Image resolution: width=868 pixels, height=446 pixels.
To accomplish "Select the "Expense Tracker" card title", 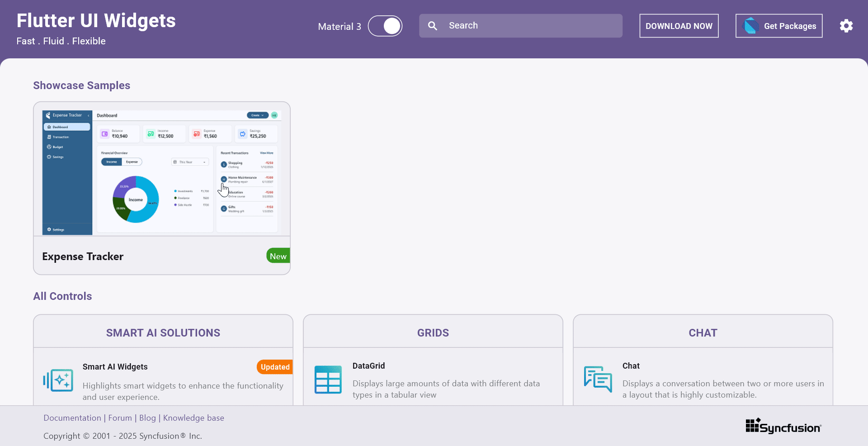I will tap(83, 256).
